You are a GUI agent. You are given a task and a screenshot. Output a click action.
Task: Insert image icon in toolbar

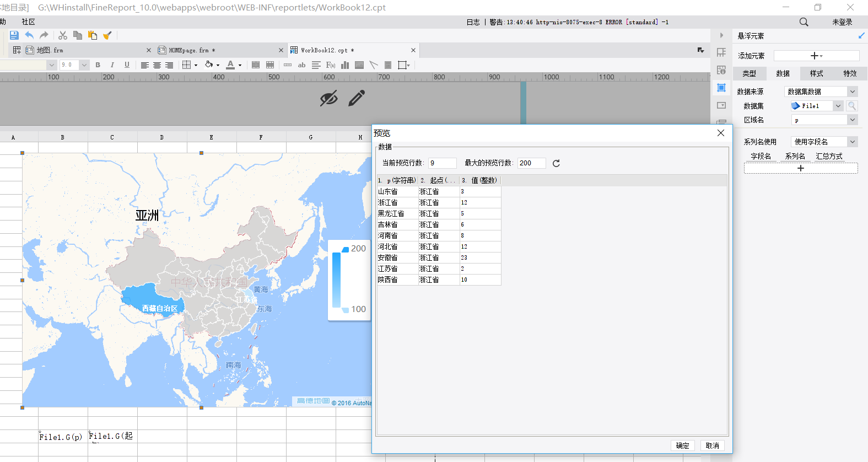pyautogui.click(x=359, y=65)
